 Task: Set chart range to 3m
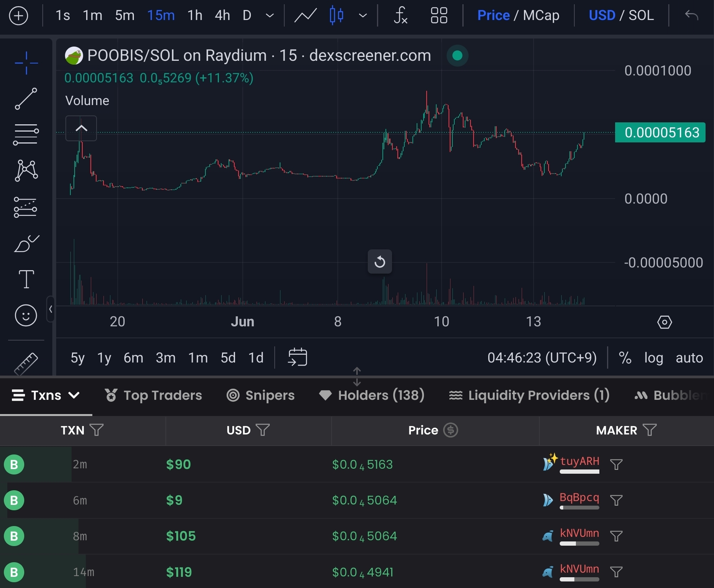(x=165, y=358)
